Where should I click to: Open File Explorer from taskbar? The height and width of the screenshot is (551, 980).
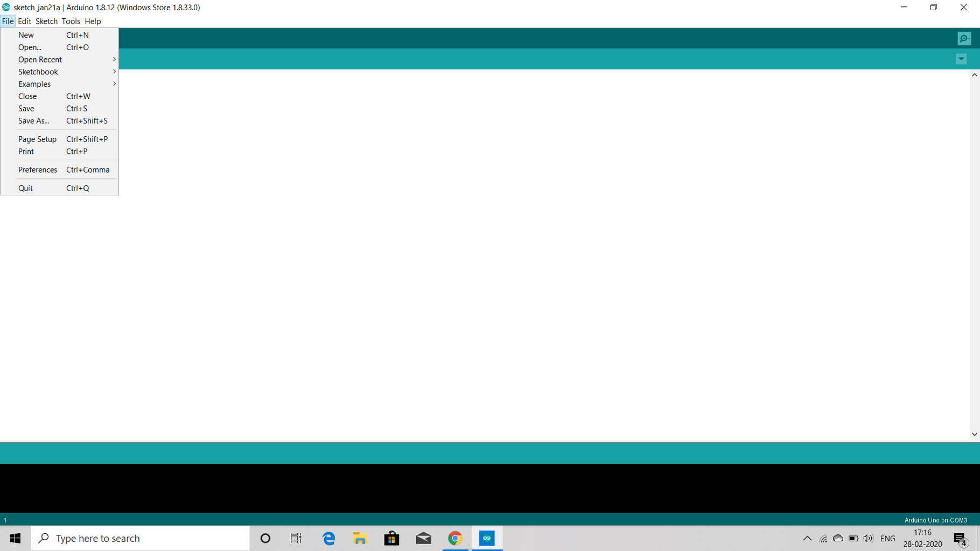click(x=360, y=538)
